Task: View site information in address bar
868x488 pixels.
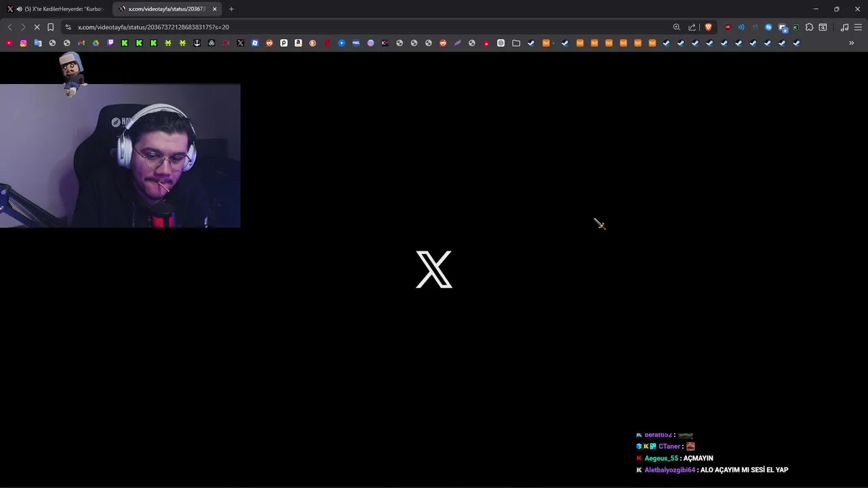Action: [68, 27]
